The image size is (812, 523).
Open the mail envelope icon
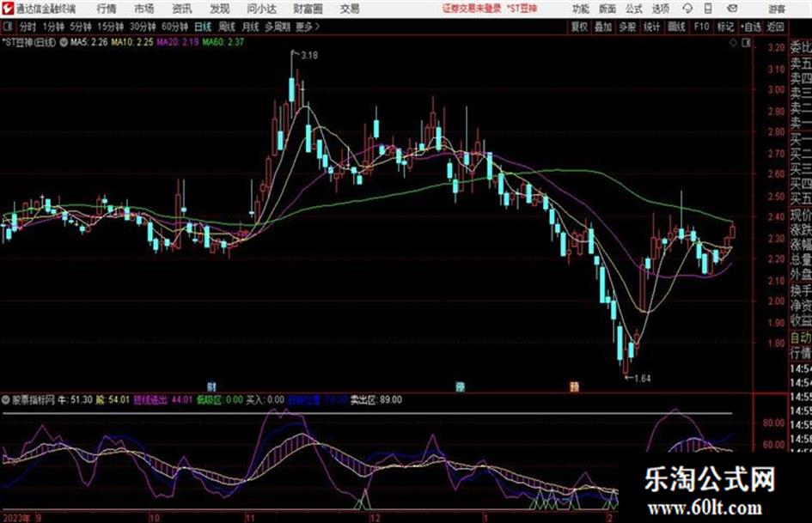tap(732, 9)
